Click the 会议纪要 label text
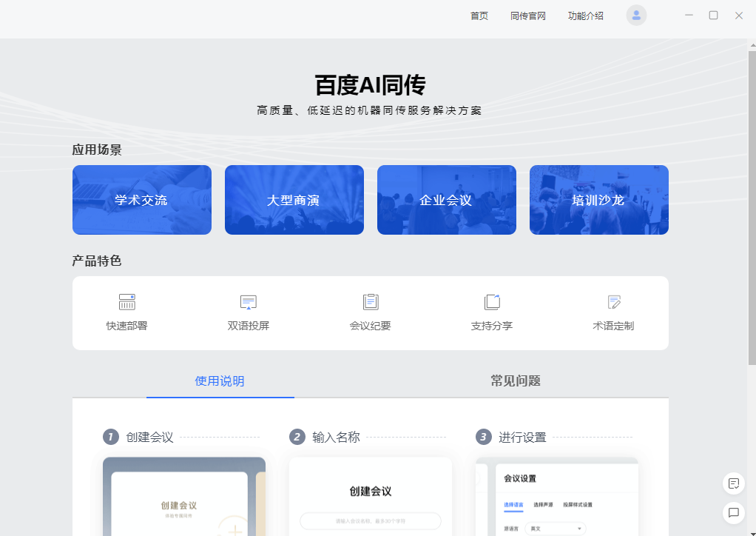 371,326
